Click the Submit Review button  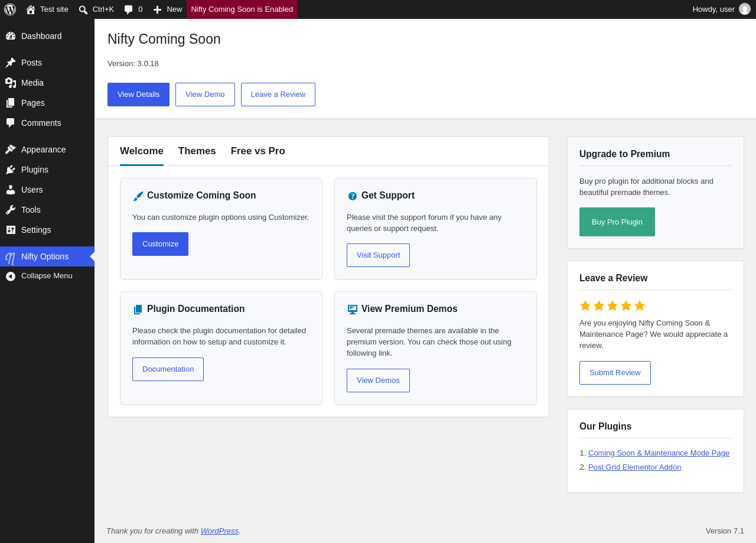615,373
